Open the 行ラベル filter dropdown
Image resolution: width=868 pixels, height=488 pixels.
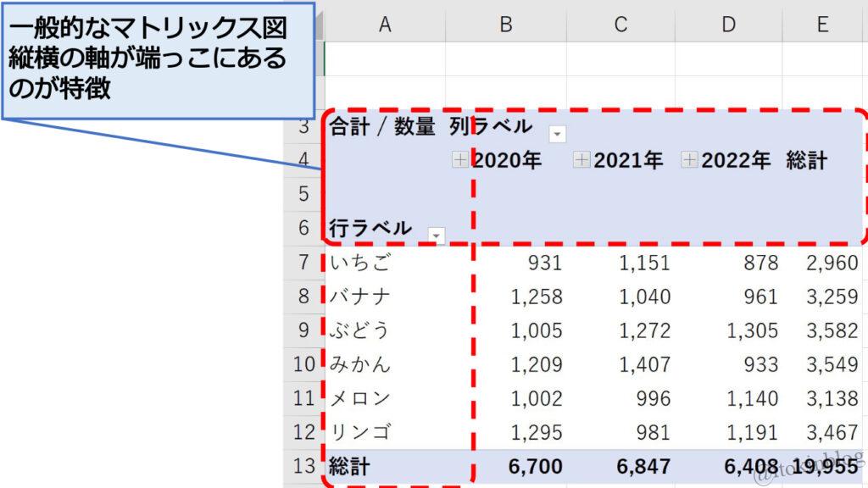pos(436,235)
